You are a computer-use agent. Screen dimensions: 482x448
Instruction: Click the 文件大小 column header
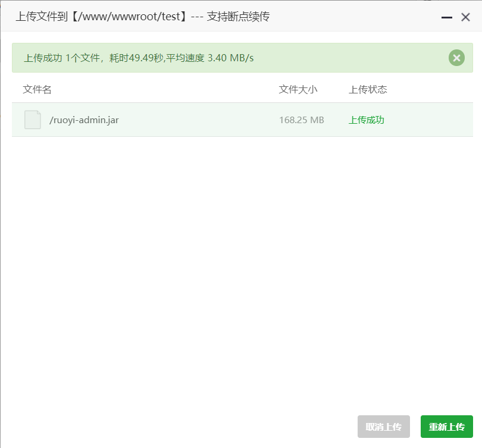point(298,89)
